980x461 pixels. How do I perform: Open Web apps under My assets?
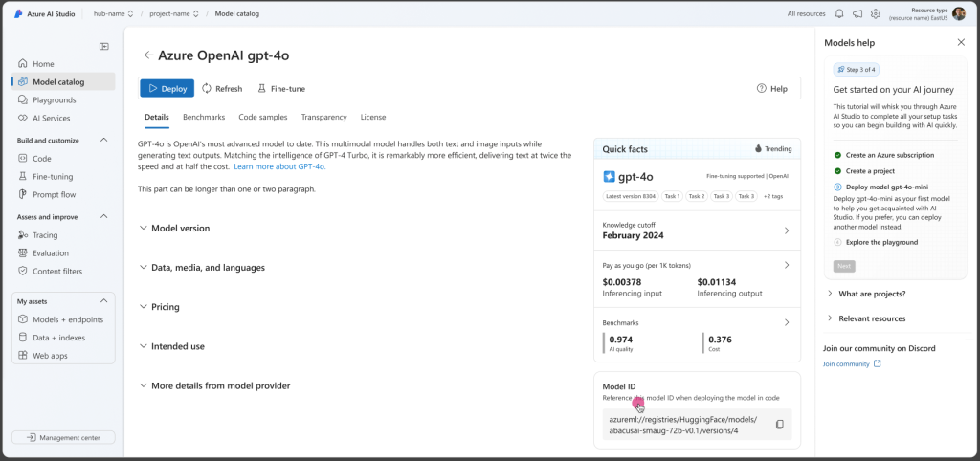[63, 356]
